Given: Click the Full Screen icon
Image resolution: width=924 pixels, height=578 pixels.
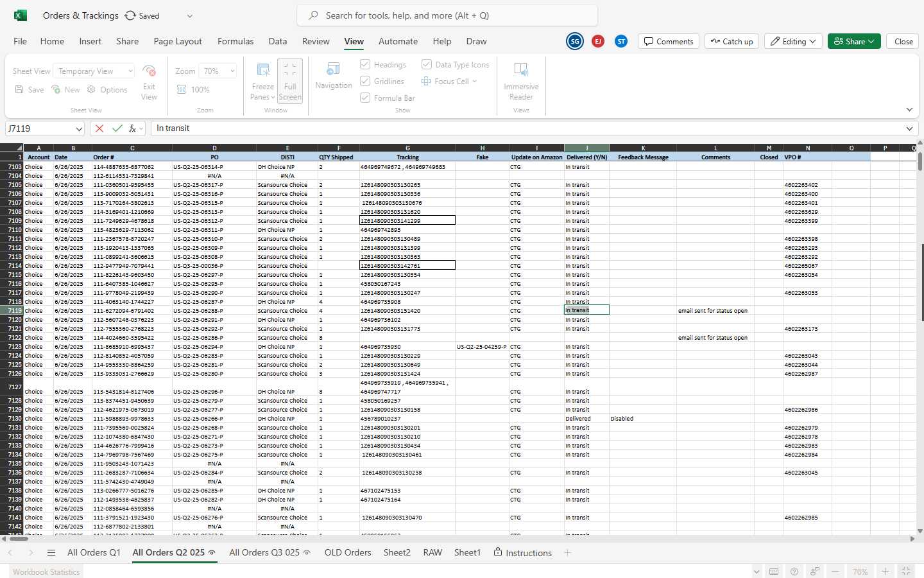Looking at the screenshot, I should (x=290, y=69).
